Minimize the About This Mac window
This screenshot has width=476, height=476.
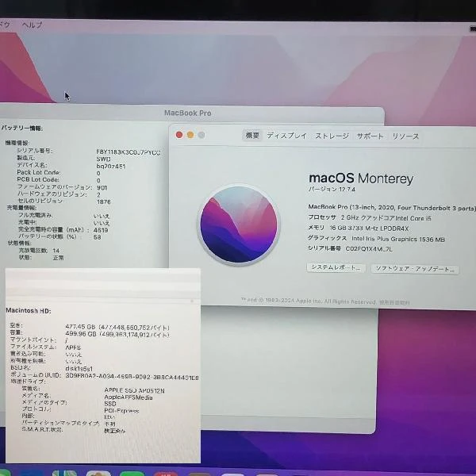click(190, 135)
